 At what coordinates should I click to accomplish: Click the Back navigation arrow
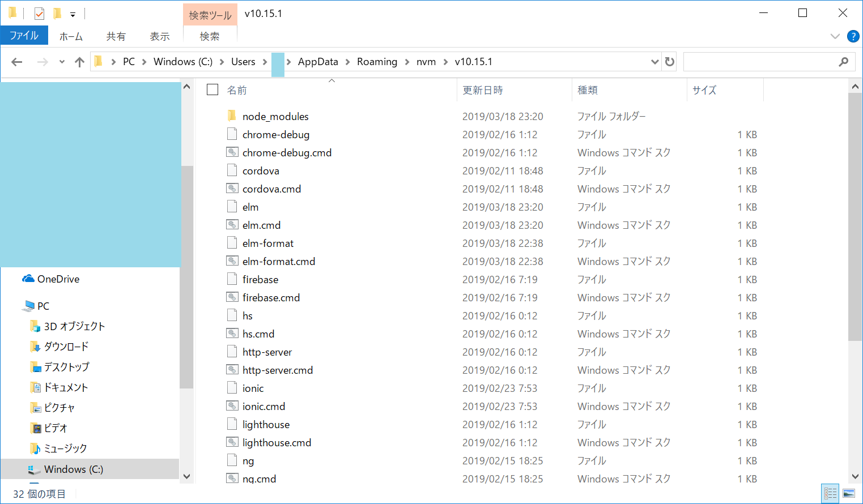pyautogui.click(x=17, y=62)
